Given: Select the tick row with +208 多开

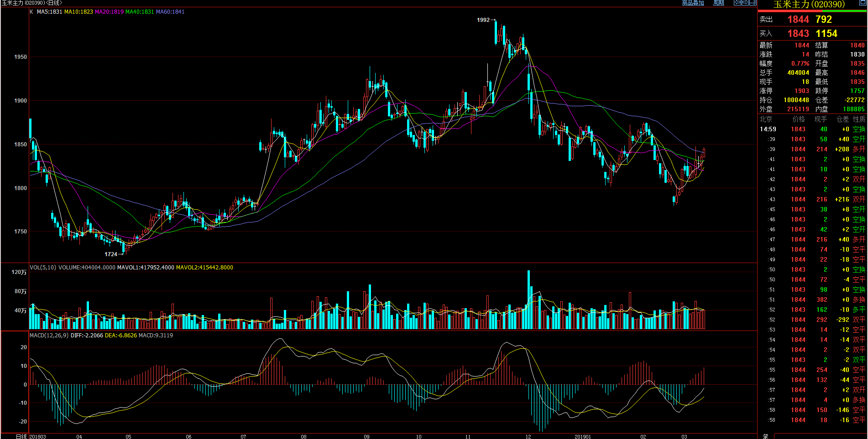Looking at the screenshot, I should (812, 149).
